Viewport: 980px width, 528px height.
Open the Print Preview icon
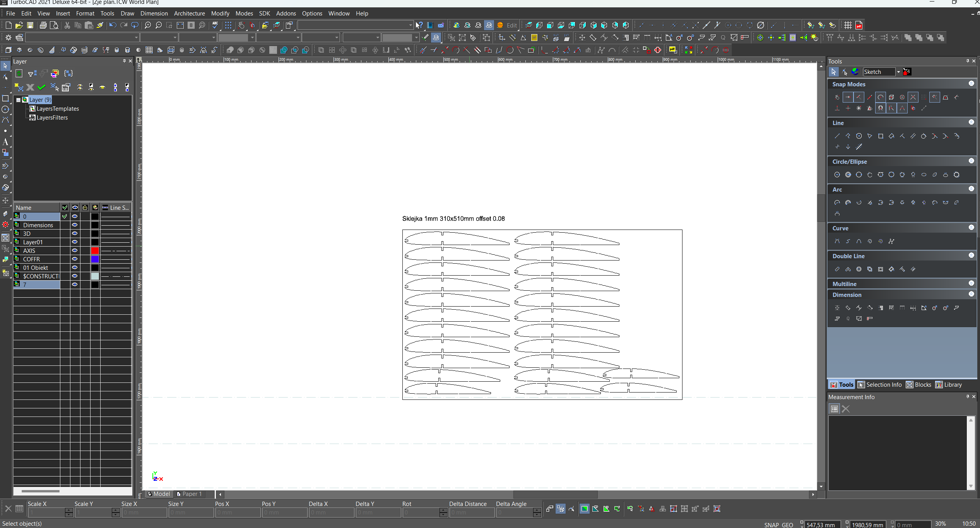pyautogui.click(x=55, y=26)
